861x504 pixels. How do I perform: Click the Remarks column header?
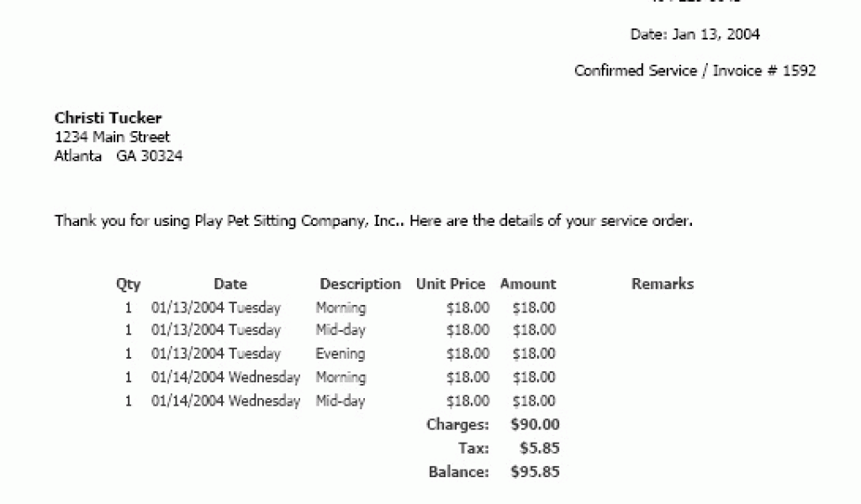click(x=663, y=284)
